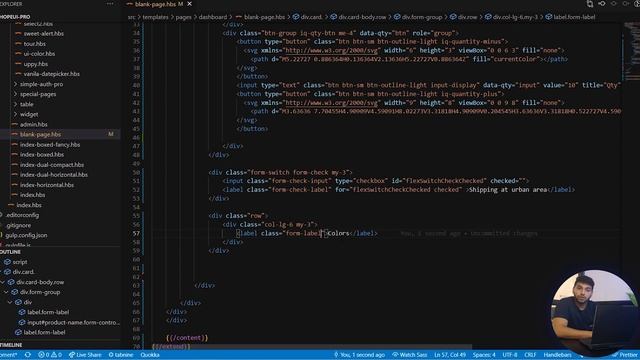Start Live Share from the status bar

85,355
